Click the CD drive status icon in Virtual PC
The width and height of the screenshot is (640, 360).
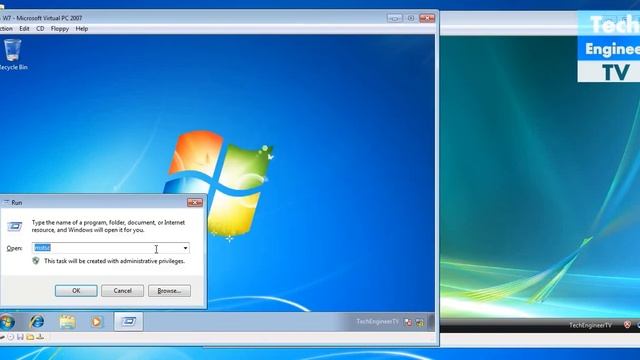point(11,337)
